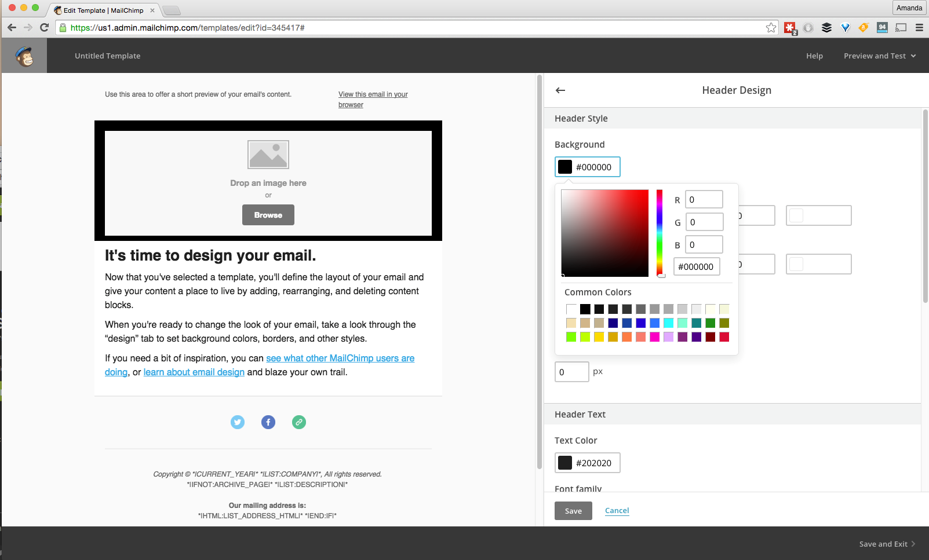Click the Twitter social icon in email
Screen dimensions: 929x560
coord(238,422)
